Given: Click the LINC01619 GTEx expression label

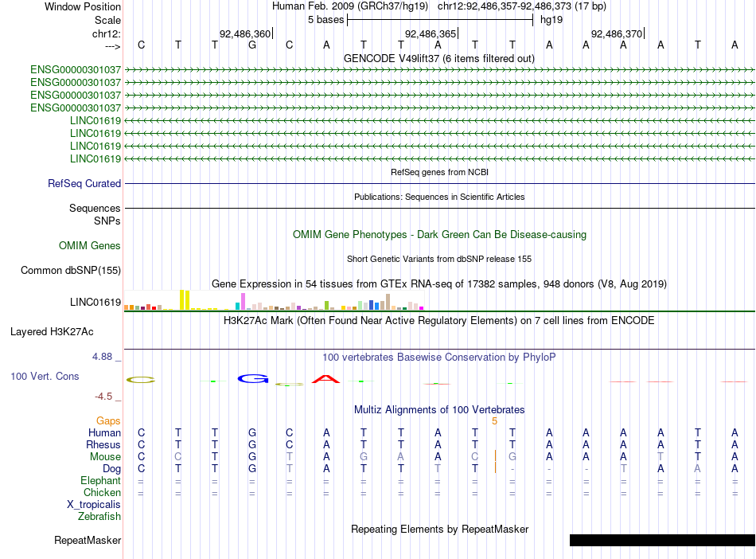Looking at the screenshot, I should [95, 302].
